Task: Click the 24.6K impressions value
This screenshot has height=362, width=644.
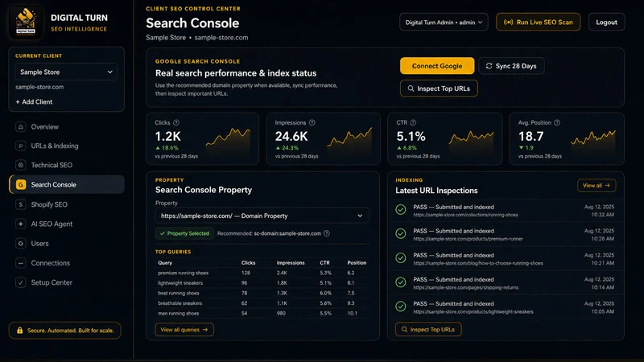Action: click(x=291, y=136)
